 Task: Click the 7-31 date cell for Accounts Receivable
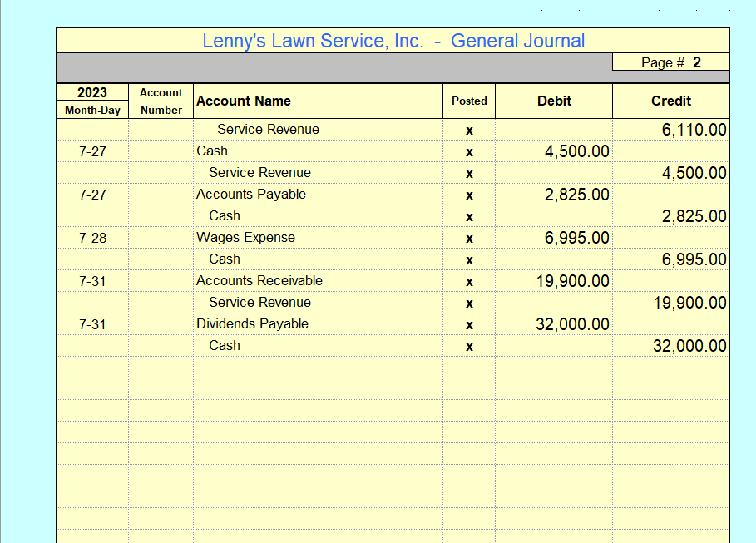(91, 280)
